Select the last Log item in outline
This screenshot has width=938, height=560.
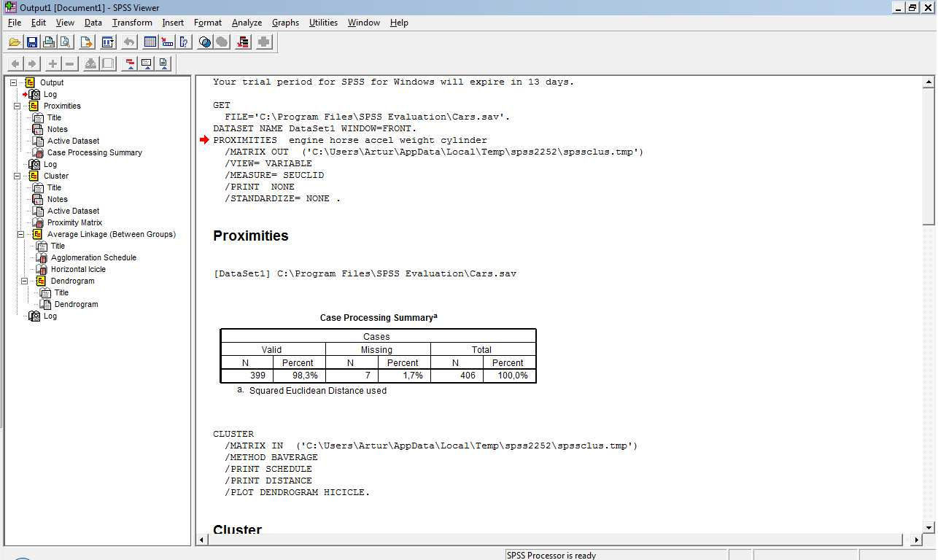50,316
